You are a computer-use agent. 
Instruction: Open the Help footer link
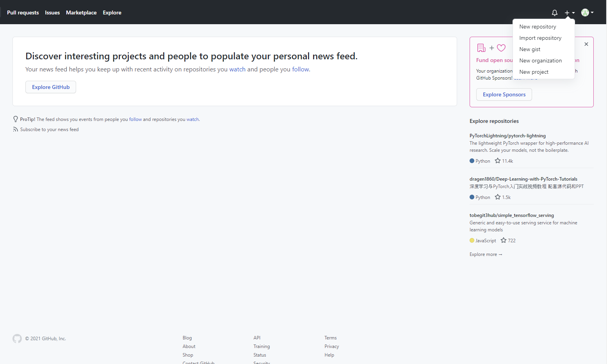329,355
